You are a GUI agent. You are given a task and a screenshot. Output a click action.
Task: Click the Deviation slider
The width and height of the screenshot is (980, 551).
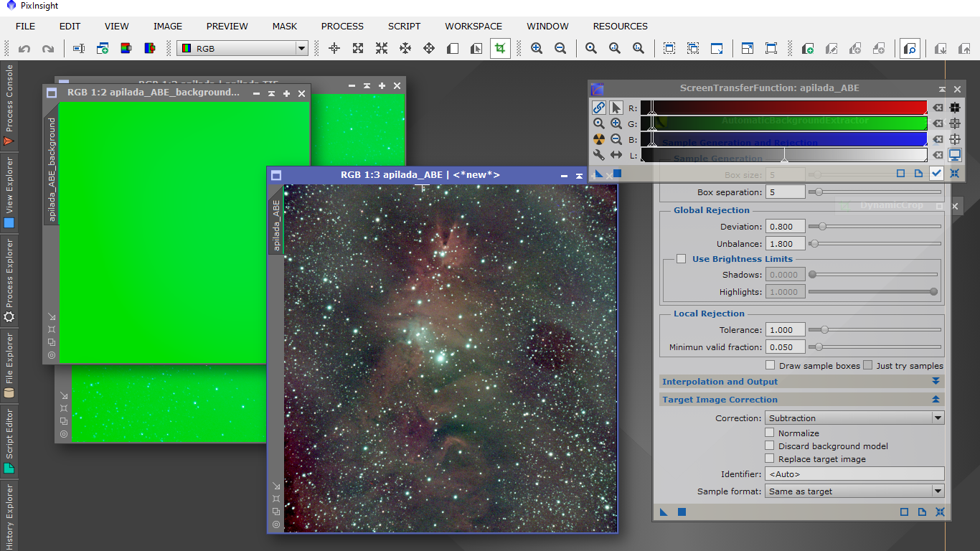click(x=875, y=227)
